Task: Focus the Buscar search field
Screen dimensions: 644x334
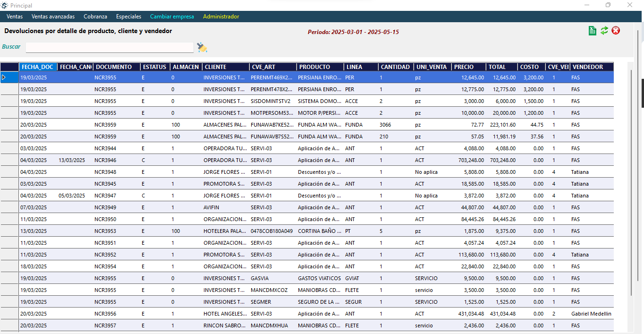Action: click(x=110, y=47)
